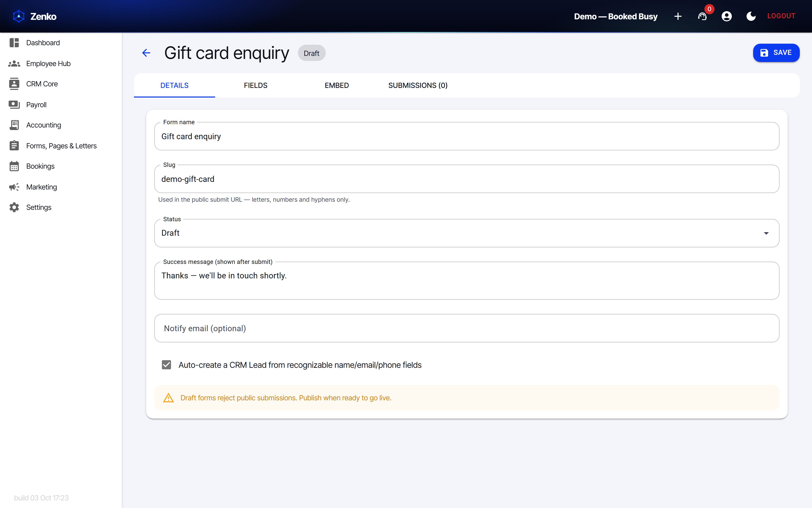
Task: Click the CRM Core contacts icon
Action: (x=14, y=84)
